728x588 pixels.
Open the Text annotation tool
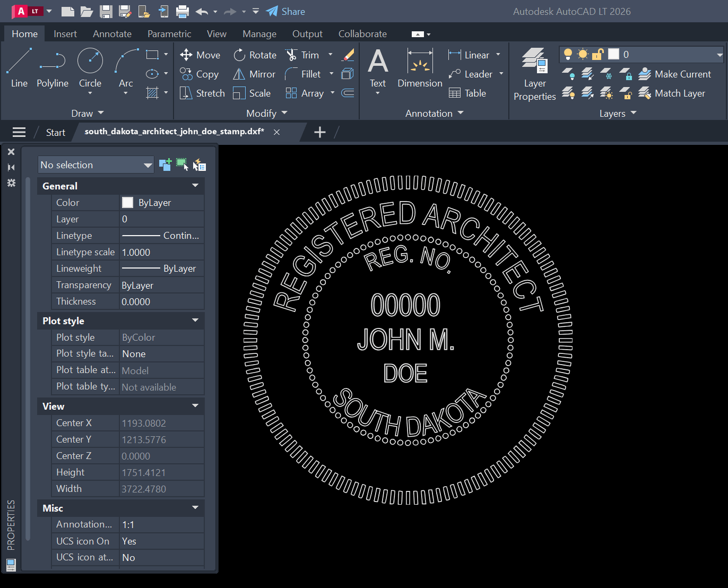(378, 68)
